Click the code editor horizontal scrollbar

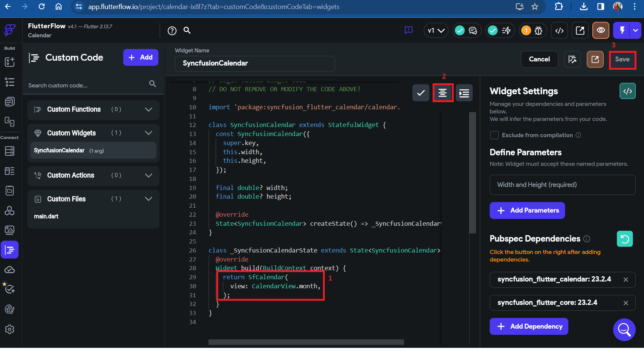pyautogui.click(x=306, y=342)
